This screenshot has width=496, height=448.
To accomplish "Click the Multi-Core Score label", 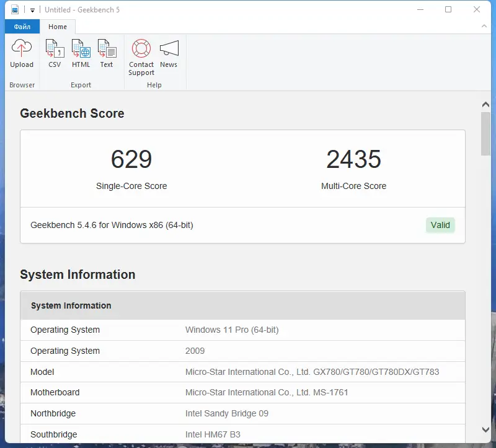I will [353, 186].
